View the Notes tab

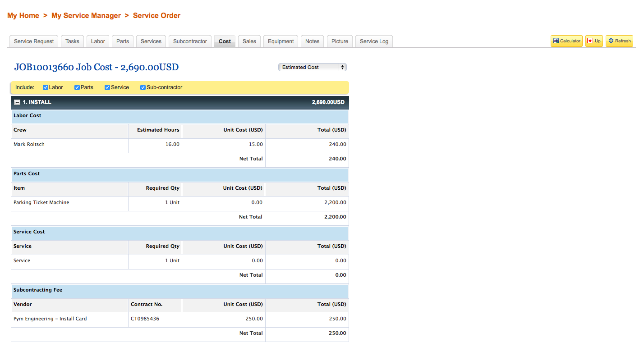click(312, 41)
